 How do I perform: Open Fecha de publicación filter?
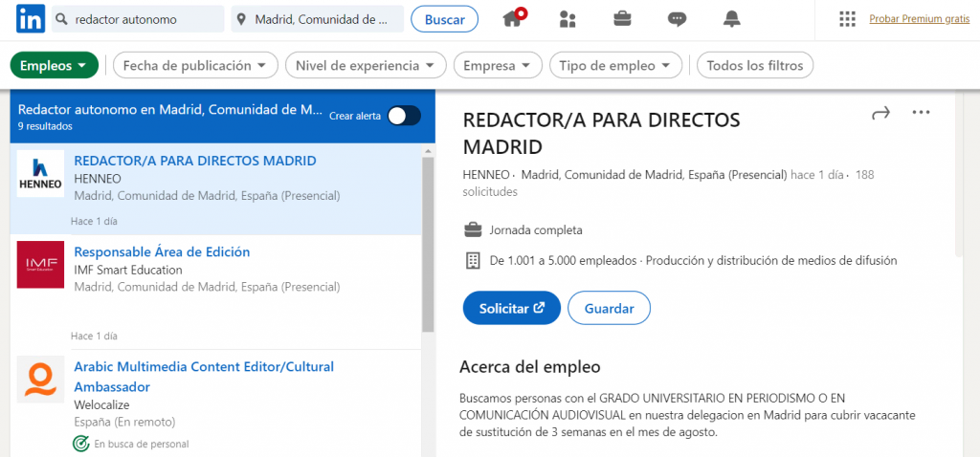195,66
